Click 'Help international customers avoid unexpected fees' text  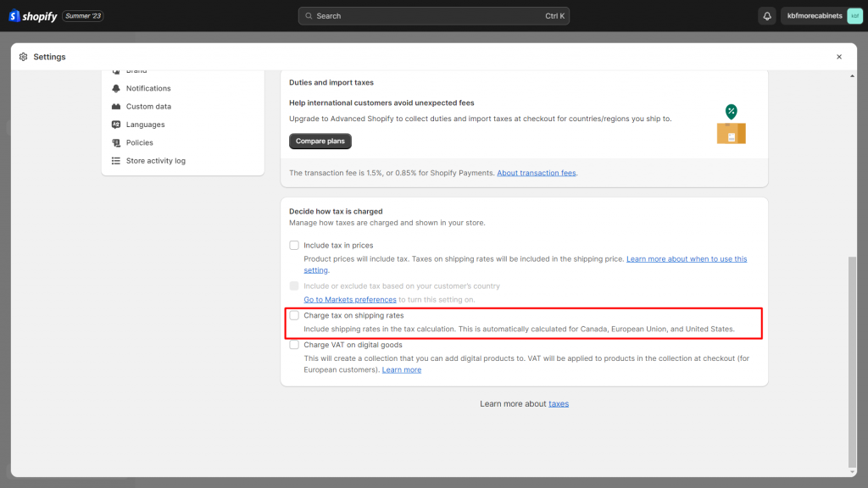[x=381, y=103]
